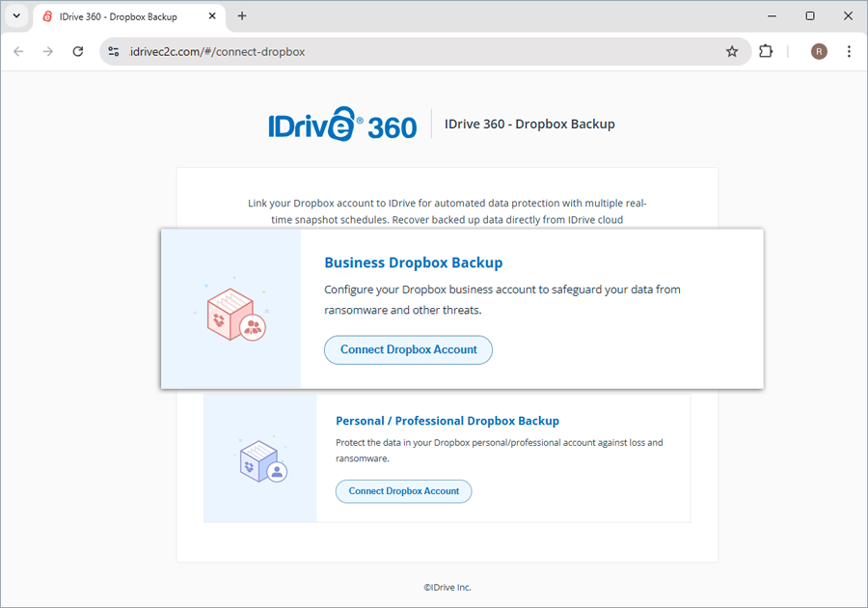This screenshot has width=868, height=608.
Task: Click the 'Protect the data in your Dropbox' text
Action: (500, 450)
